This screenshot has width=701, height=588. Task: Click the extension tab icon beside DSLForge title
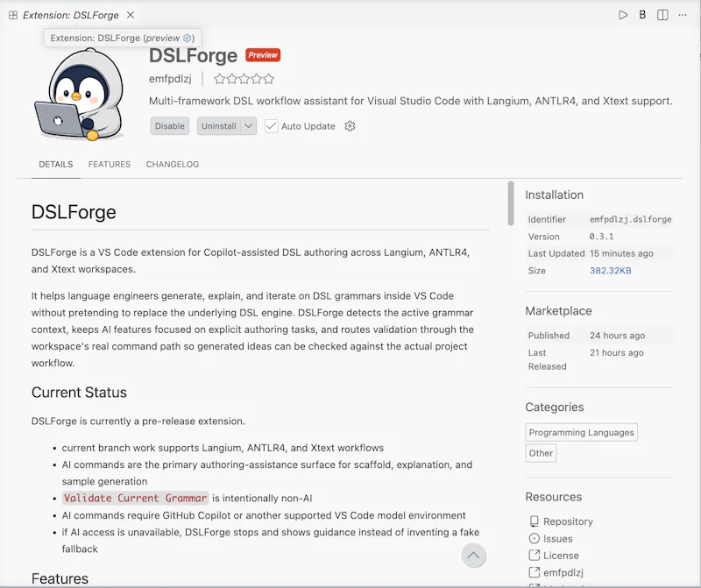[13, 15]
